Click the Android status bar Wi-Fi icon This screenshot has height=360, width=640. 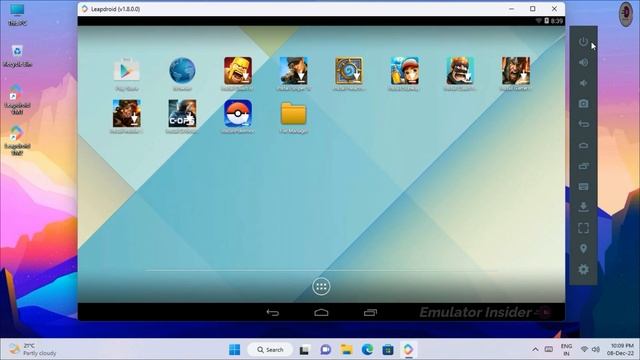tap(539, 21)
